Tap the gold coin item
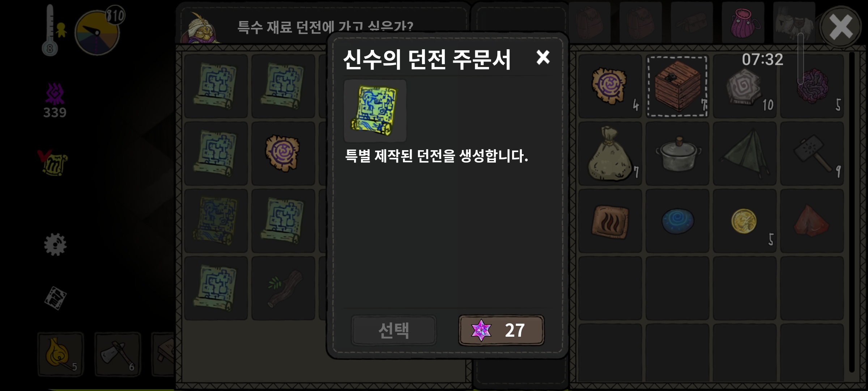 click(x=745, y=221)
